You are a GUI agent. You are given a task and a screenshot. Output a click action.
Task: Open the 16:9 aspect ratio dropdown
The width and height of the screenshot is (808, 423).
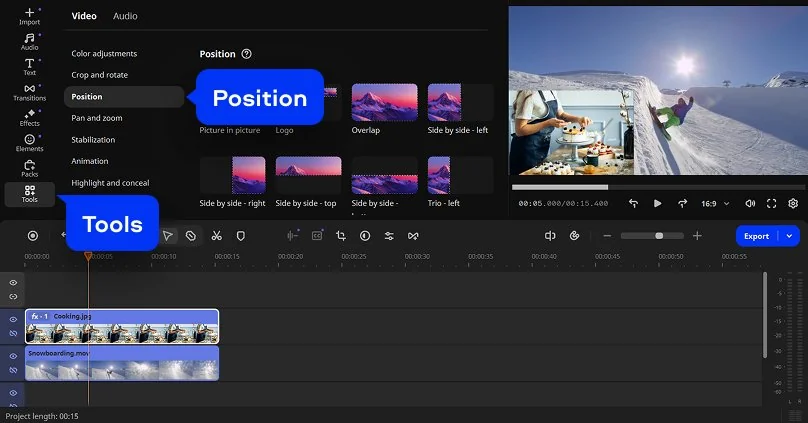coord(713,203)
